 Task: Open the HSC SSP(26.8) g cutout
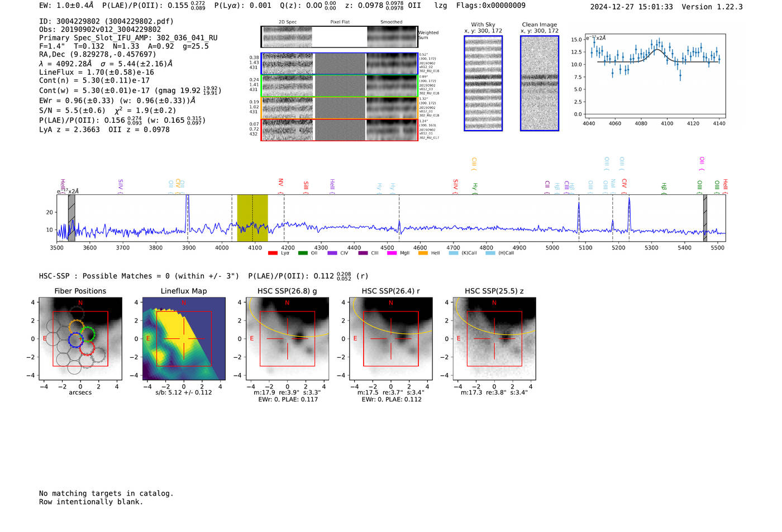tap(287, 339)
